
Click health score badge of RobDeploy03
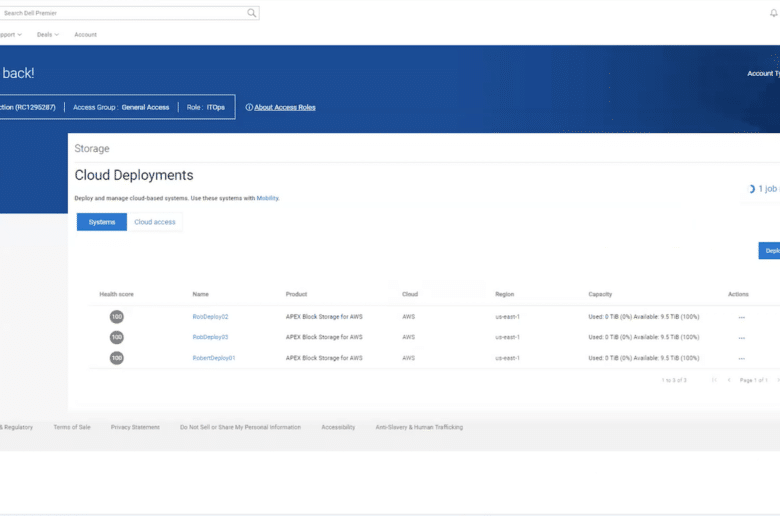(117, 337)
